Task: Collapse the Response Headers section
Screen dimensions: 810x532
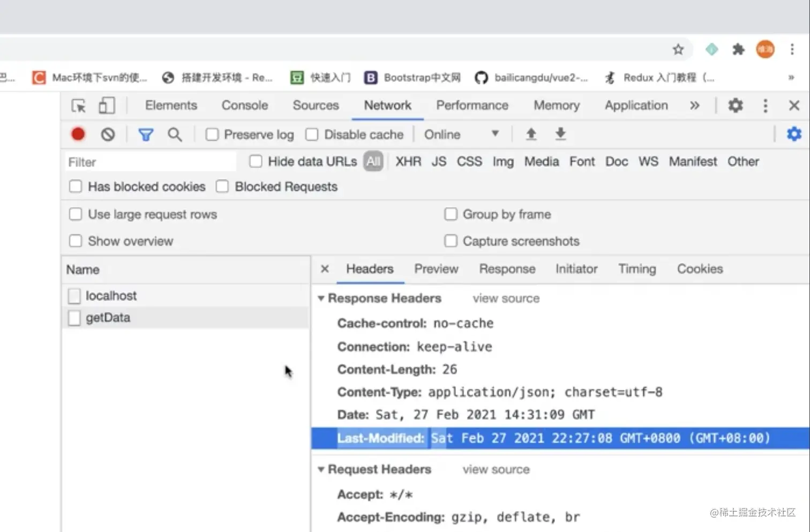Action: (x=321, y=298)
